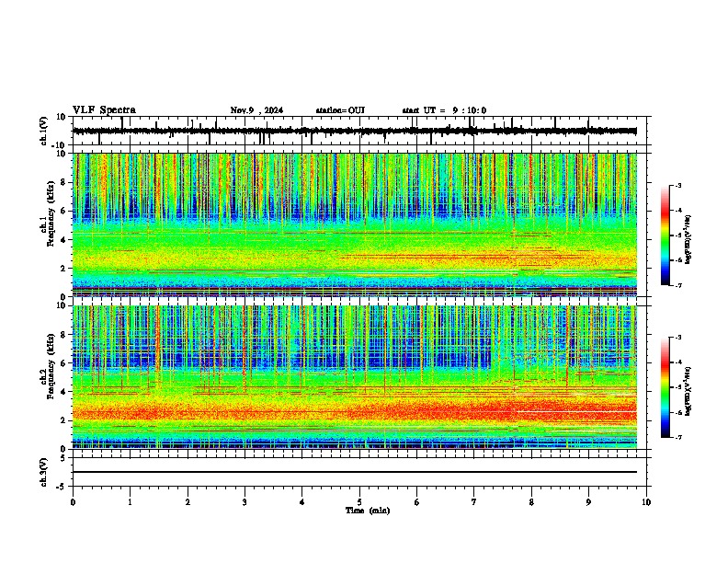This screenshot has height=563, width=728.
Task: Click the time axis tick label "9"
Action: tap(588, 502)
